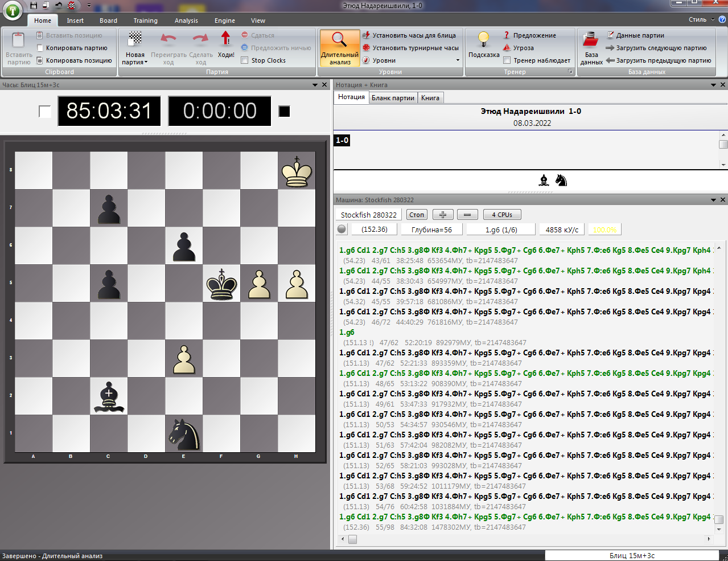This screenshot has width=728, height=561.
Task: Open the Engine ribbon tab
Action: tap(224, 21)
